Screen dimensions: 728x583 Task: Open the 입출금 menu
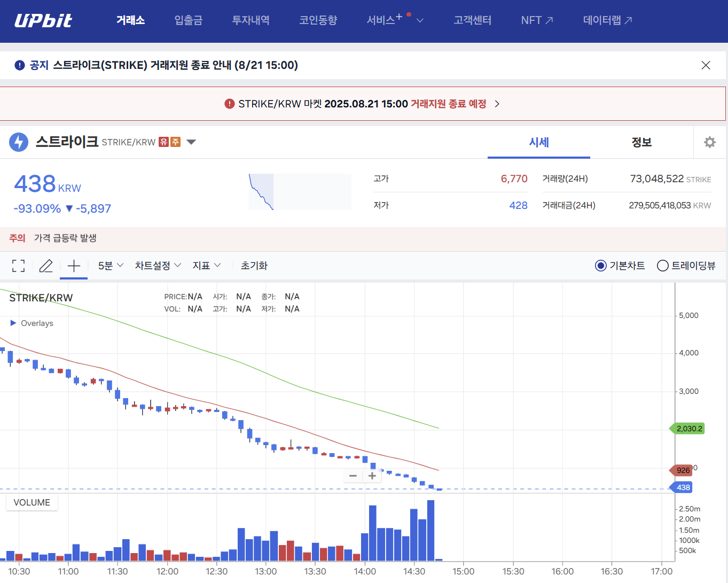[188, 21]
